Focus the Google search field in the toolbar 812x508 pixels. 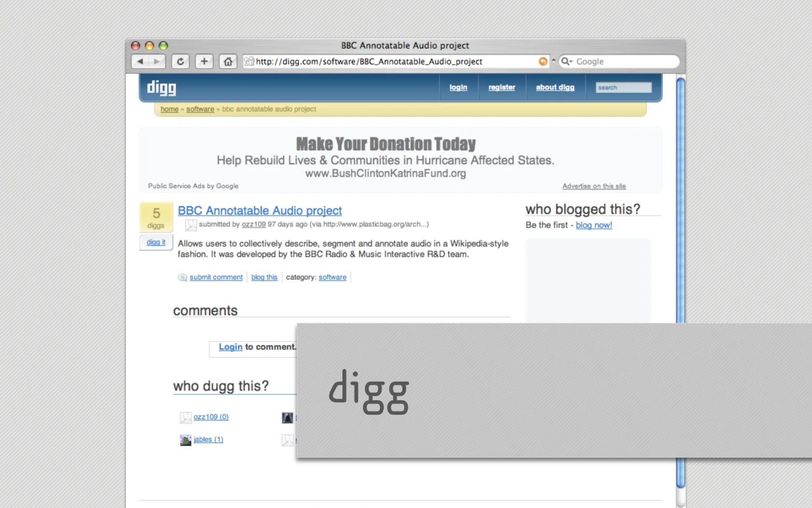coord(619,61)
